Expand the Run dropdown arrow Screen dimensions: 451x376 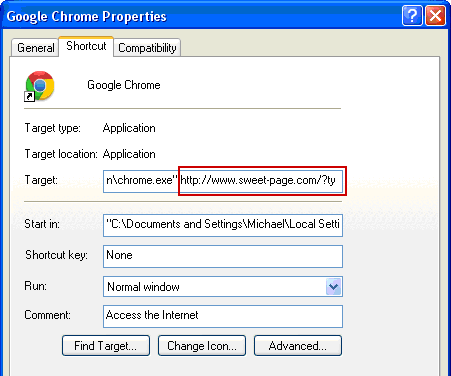tap(334, 287)
